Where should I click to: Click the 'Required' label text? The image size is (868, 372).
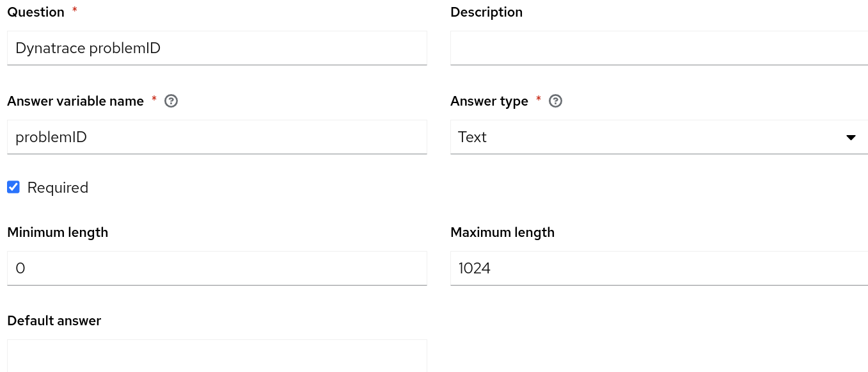tap(58, 188)
